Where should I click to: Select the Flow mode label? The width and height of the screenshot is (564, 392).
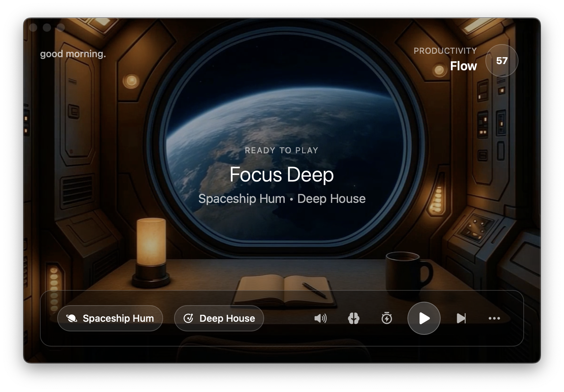pos(463,66)
